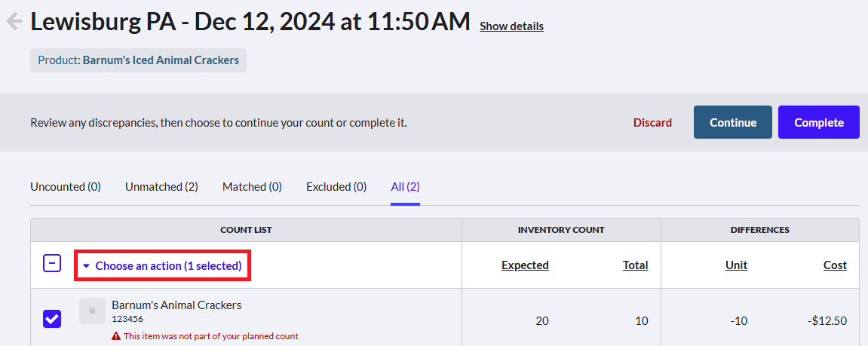Toggle the select-all checkbox in the header

click(x=52, y=264)
